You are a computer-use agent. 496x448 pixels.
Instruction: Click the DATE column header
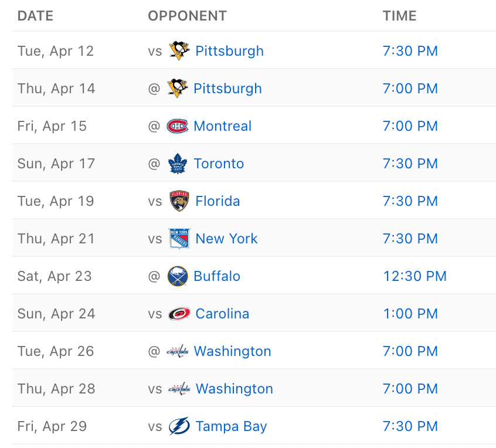point(35,16)
